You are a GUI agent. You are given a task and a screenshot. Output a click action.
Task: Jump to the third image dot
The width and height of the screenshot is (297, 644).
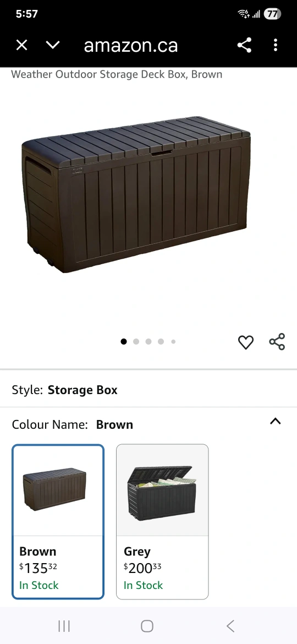(x=148, y=341)
